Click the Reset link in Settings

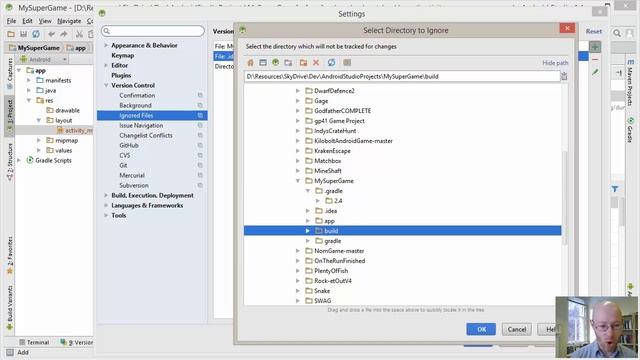tap(594, 31)
